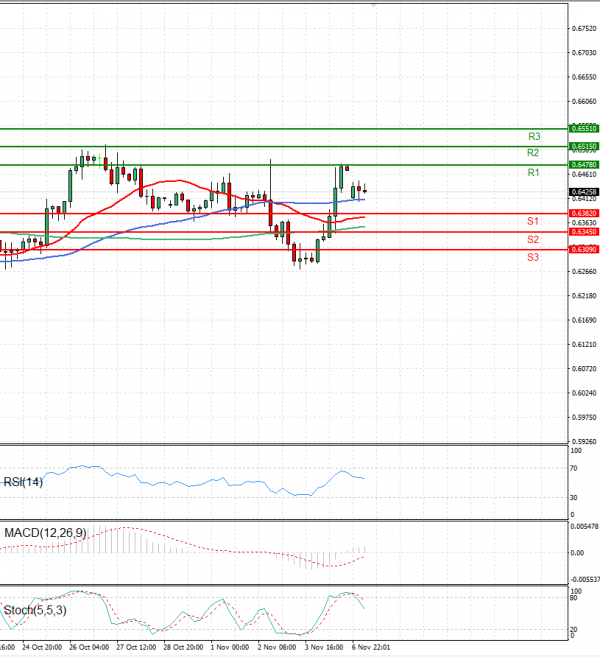Screen dimensions: 600x657
Task: Select the R2 resistance label
Action: 533,153
